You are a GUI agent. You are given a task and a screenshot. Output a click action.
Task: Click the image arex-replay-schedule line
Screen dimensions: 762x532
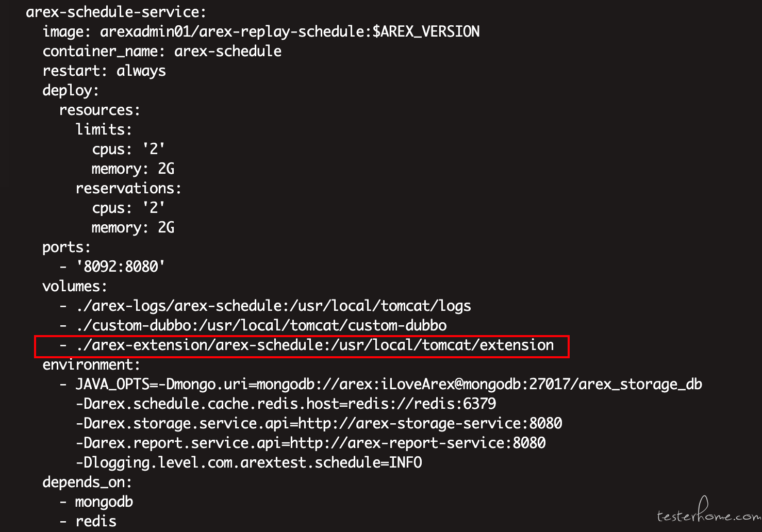click(261, 31)
